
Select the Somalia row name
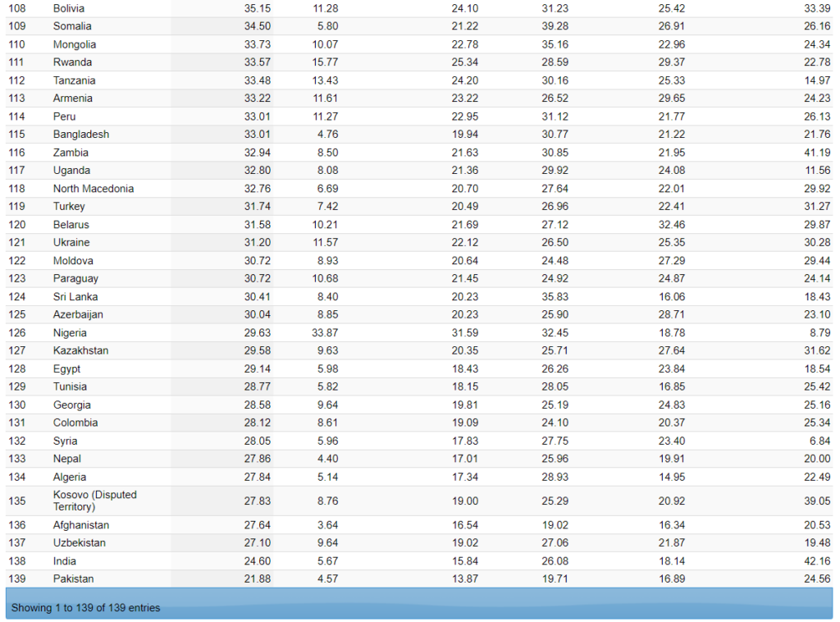[x=72, y=26]
